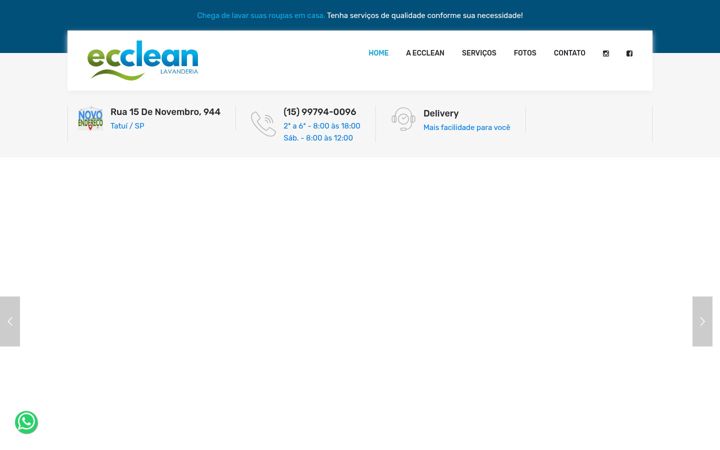Open the A ECCLEAN menu item

[x=425, y=53]
